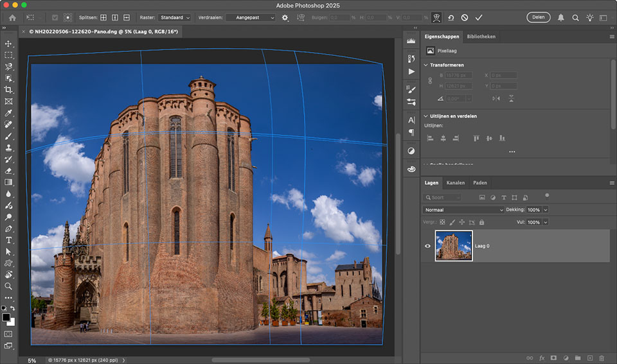
Task: Select the Crop tool
Action: (8, 90)
